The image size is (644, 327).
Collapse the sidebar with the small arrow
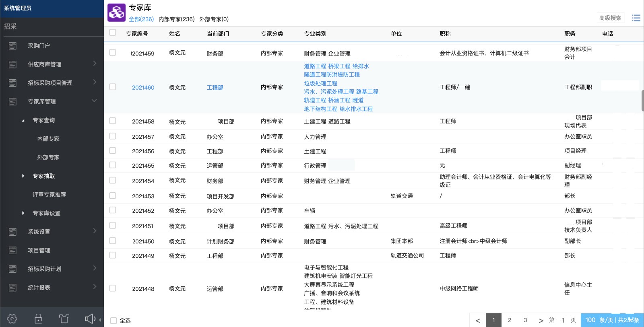[100, 320]
